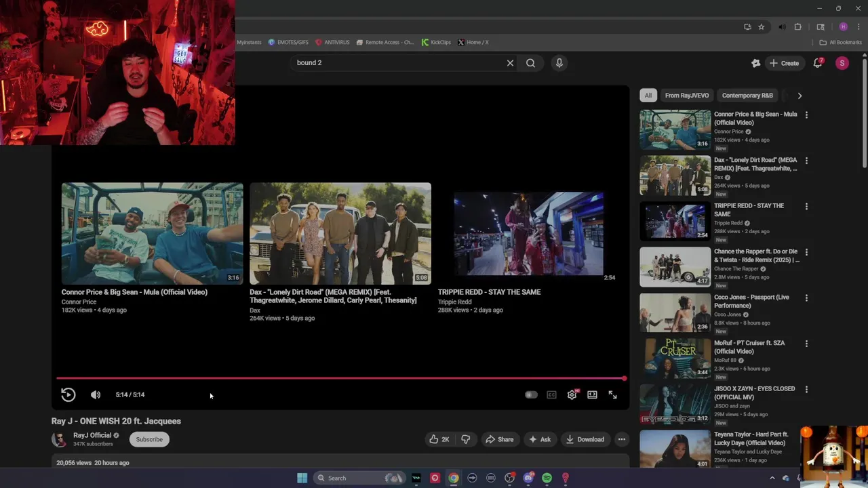Replay the finished video
The width and height of the screenshot is (868, 488).
(x=68, y=394)
